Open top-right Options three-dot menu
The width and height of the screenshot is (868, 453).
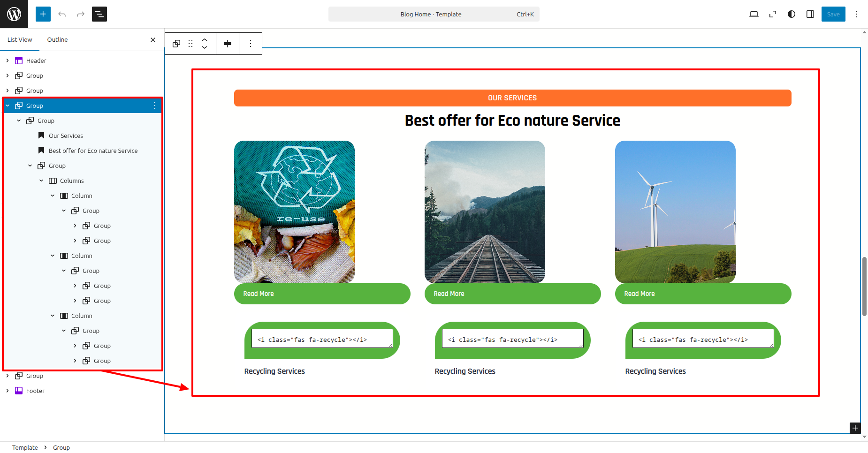click(x=857, y=14)
